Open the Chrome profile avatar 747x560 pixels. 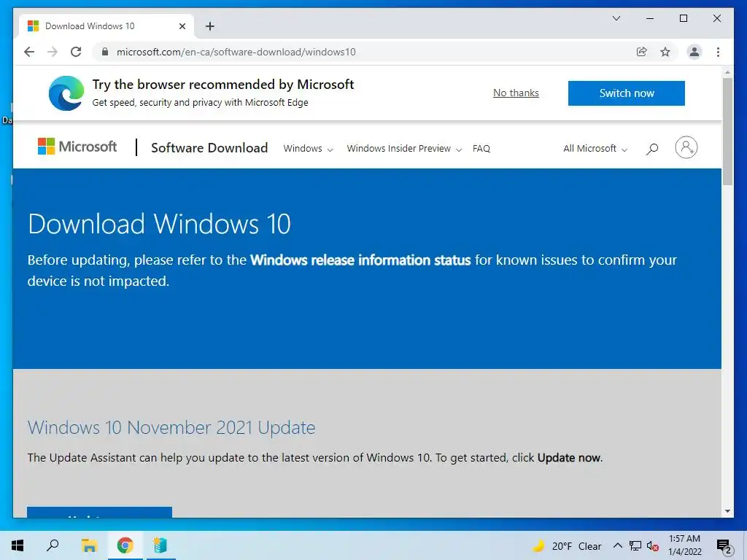(x=694, y=52)
